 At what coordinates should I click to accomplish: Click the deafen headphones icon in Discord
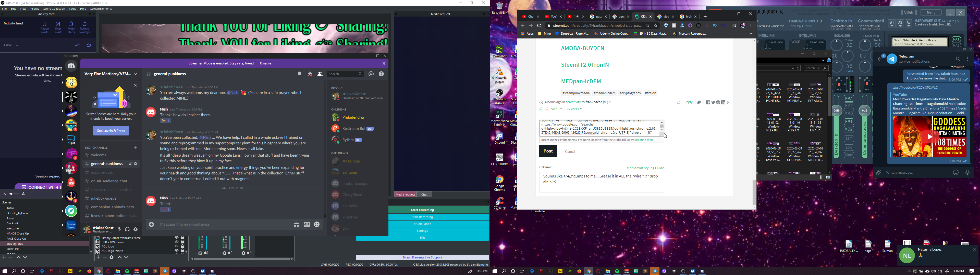point(127,229)
